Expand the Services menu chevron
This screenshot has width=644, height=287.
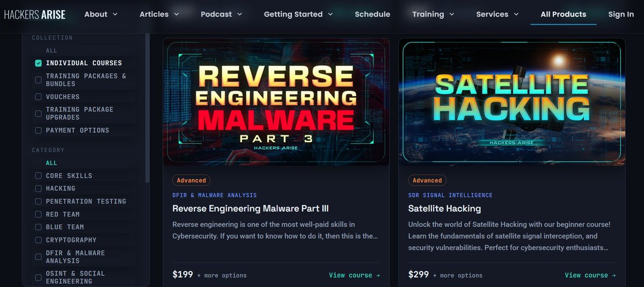(516, 15)
